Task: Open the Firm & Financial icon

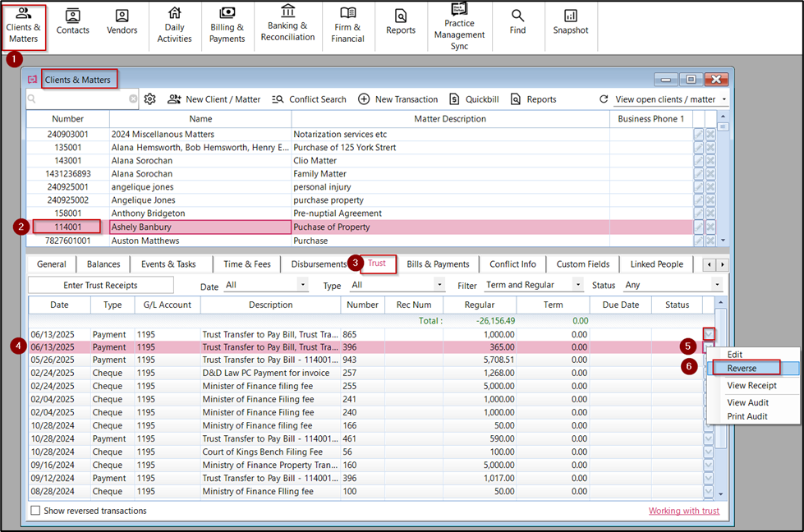Action: 347,25
